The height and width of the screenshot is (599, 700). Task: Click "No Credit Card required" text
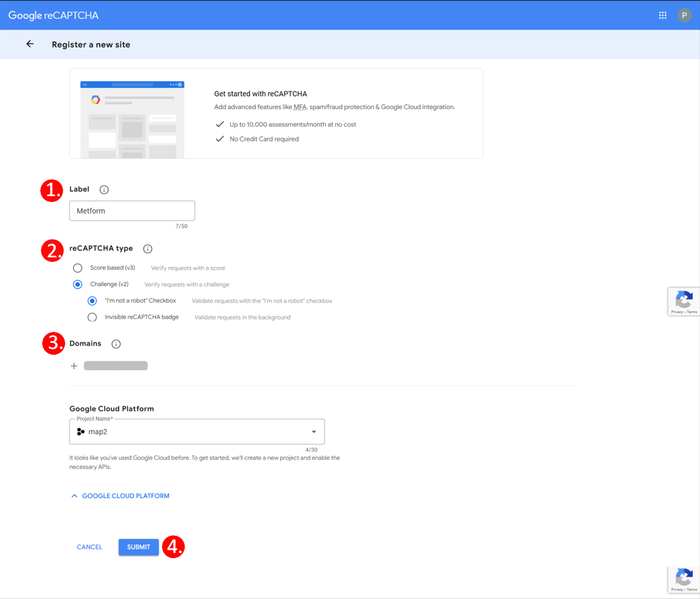(264, 139)
